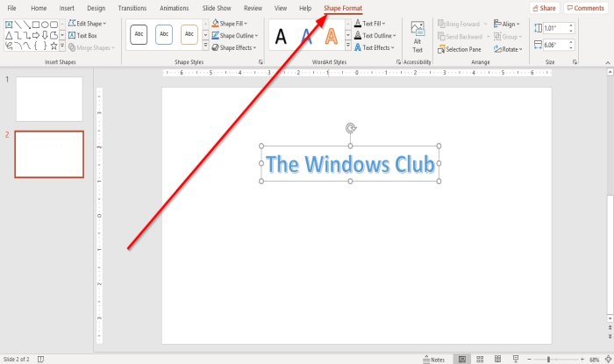This screenshot has height=364, width=614.
Task: Apply black outline Abc shape style
Action: [139, 34]
